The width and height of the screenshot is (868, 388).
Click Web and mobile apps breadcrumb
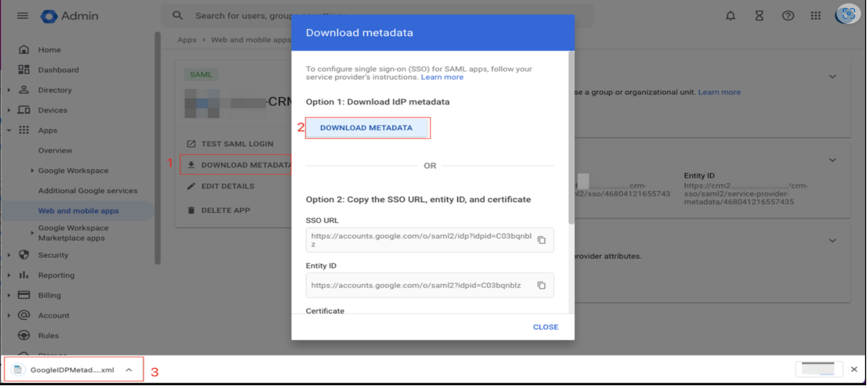pos(251,40)
